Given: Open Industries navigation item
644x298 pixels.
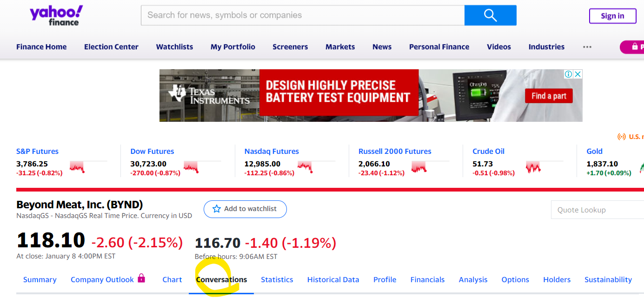Looking at the screenshot, I should [546, 47].
